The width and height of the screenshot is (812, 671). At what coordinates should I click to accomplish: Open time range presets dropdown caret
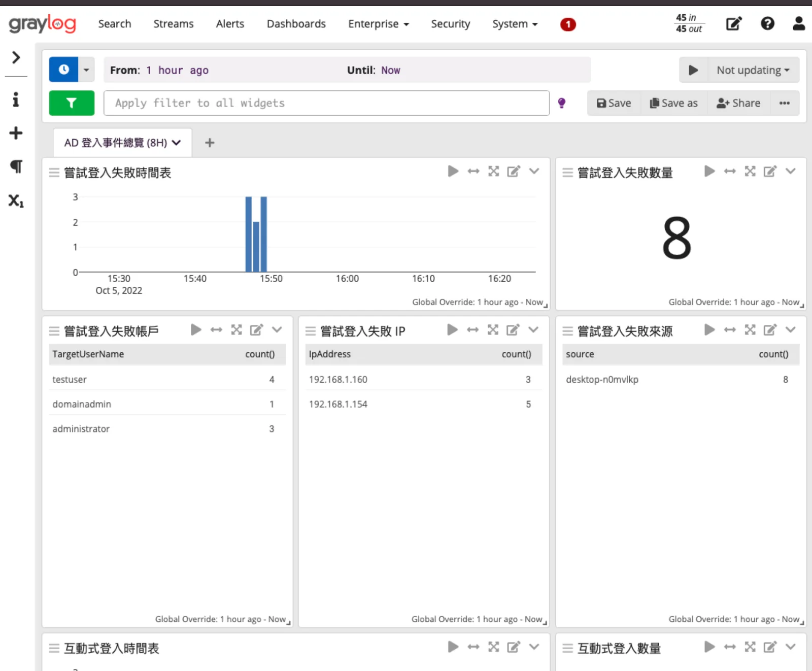tap(86, 70)
